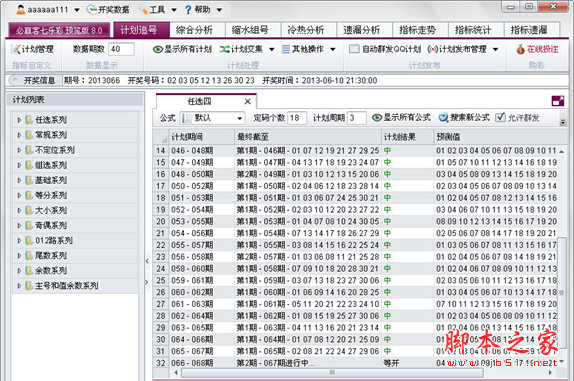Expand the 012路系列 tree node
The height and width of the screenshot is (381, 574).
19,240
